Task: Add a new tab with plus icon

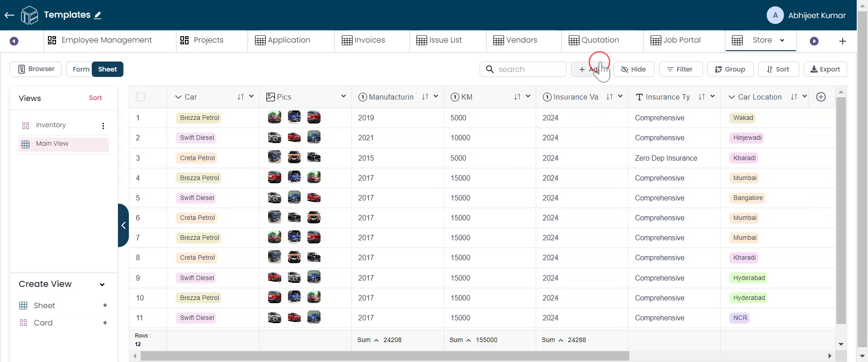Action: (x=842, y=41)
